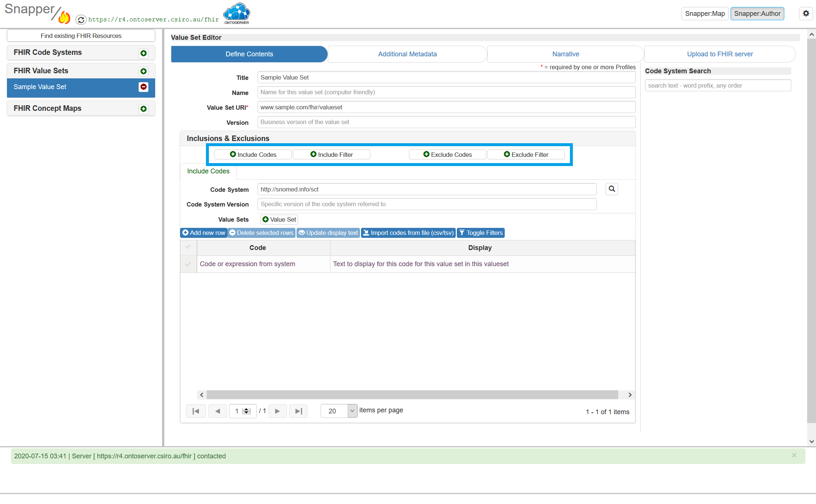The image size is (816, 504).
Task: Import codes from file (csv/tsv)
Action: [x=408, y=233]
